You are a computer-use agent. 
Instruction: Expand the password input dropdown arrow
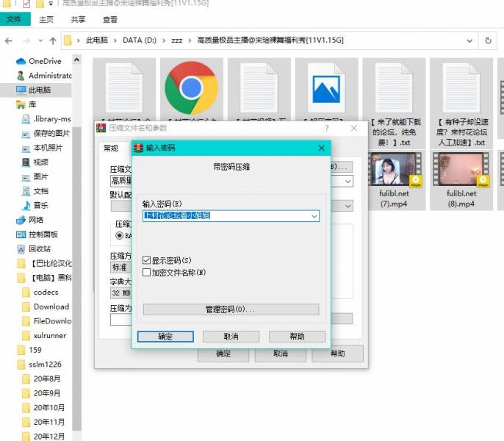[x=314, y=216]
